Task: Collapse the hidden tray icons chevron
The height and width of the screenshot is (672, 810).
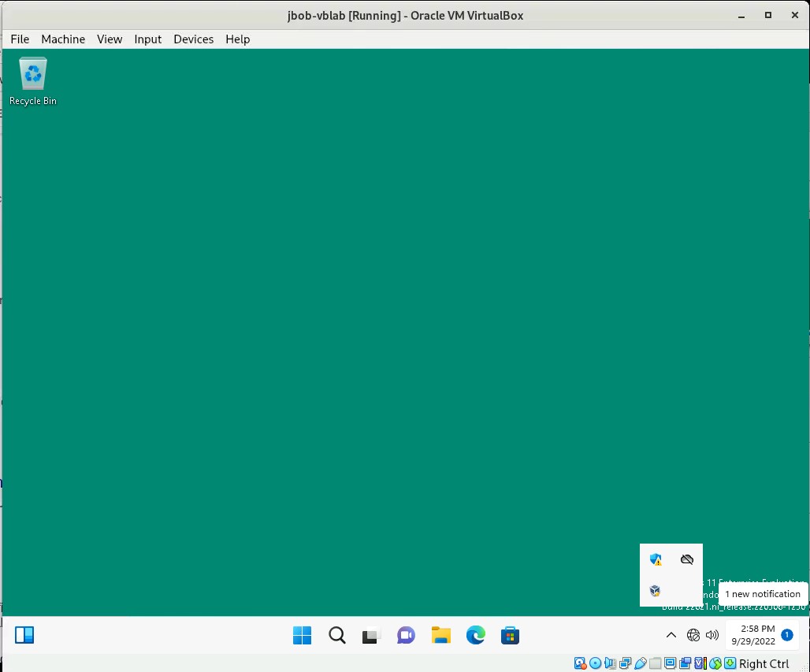Action: (671, 635)
